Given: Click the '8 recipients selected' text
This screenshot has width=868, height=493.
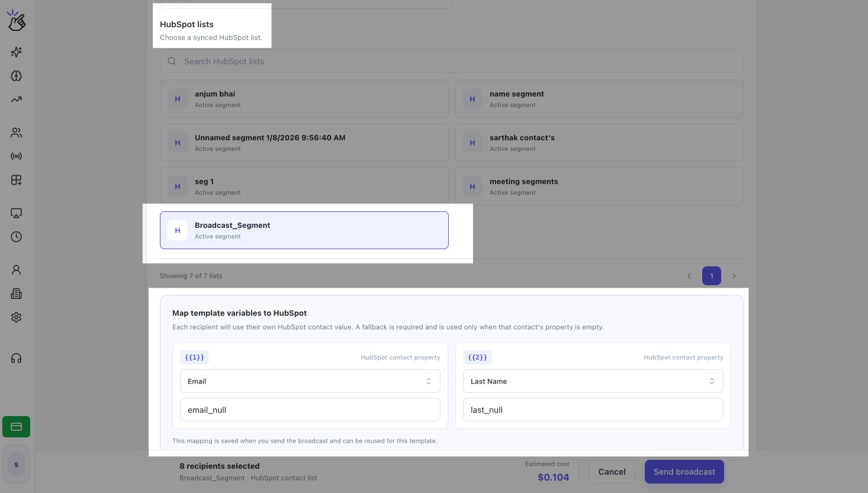Looking at the screenshot, I should pos(220,466).
